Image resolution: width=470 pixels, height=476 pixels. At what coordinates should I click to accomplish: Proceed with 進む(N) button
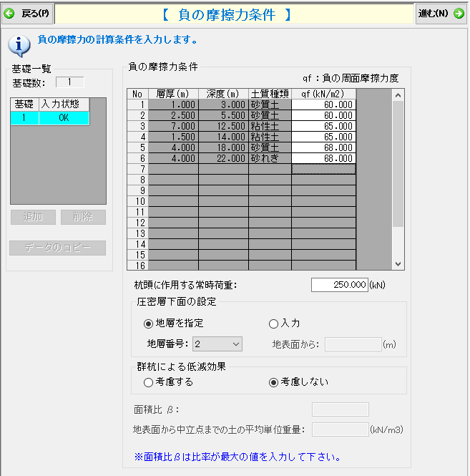pos(441,14)
